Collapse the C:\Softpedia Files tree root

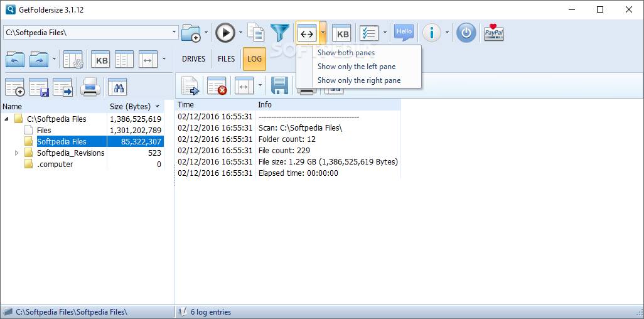pyautogui.click(x=7, y=119)
